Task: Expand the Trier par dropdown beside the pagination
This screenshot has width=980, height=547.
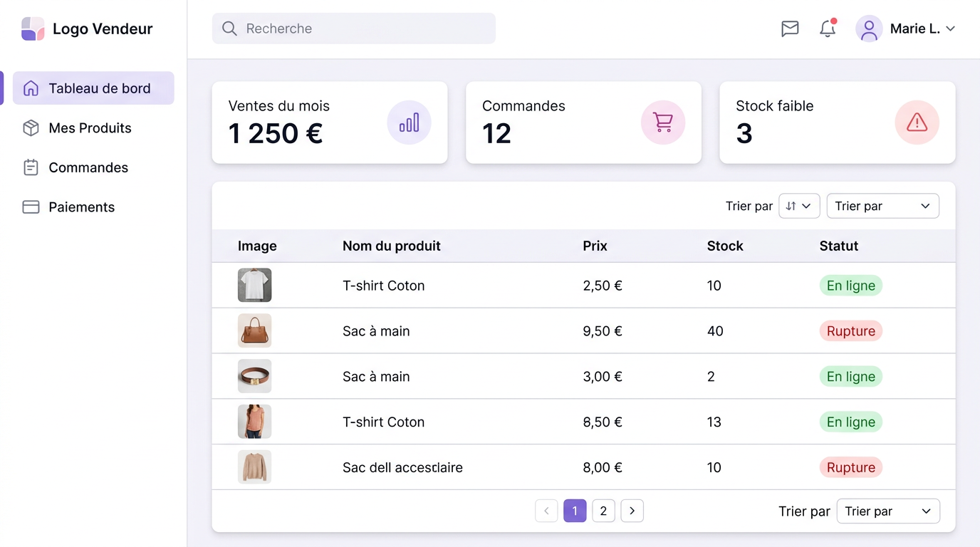Action: (888, 511)
